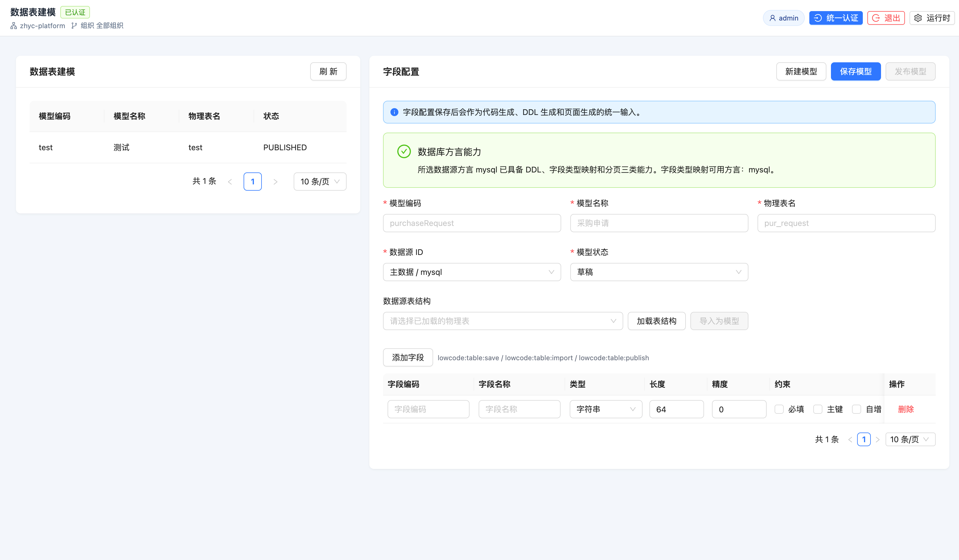
Task: Click the zhyc-platform hierarchy icon
Action: click(x=14, y=26)
